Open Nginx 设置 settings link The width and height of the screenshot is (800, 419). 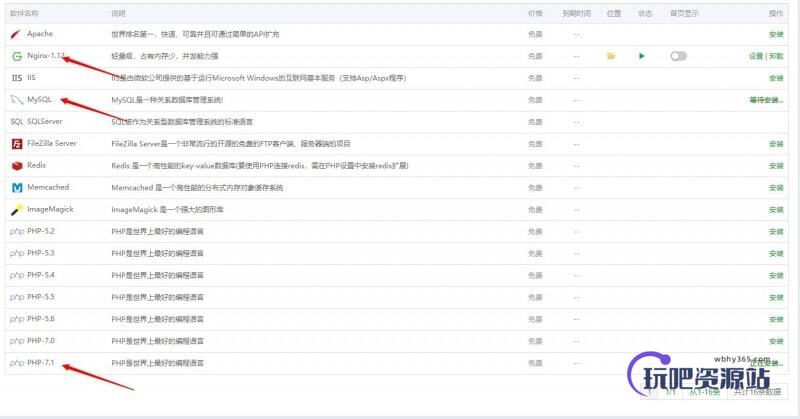point(756,56)
